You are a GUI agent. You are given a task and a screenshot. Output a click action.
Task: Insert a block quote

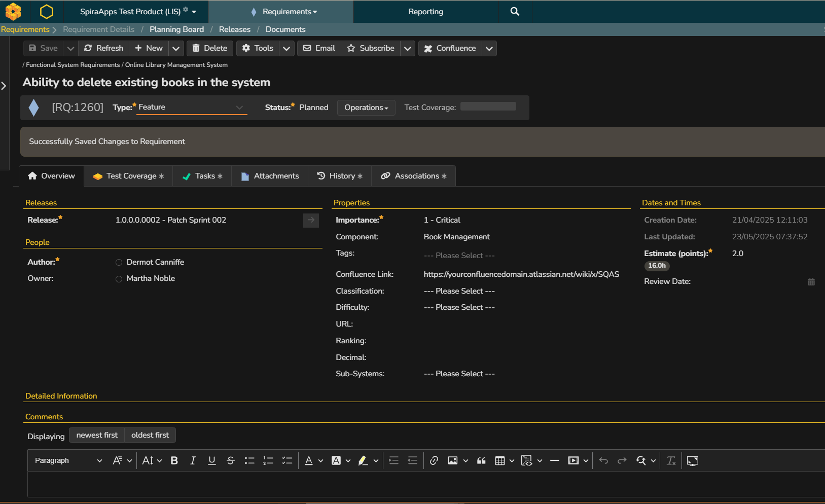point(481,460)
